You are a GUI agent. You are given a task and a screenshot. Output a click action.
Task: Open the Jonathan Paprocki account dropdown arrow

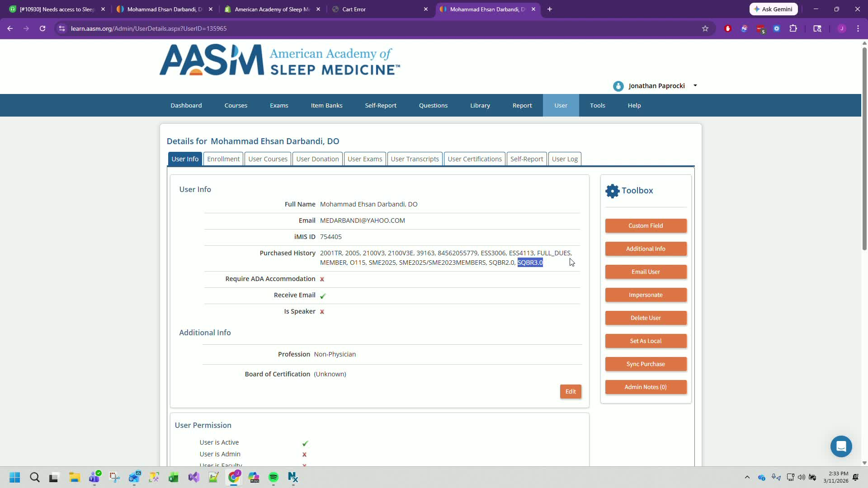click(x=695, y=86)
